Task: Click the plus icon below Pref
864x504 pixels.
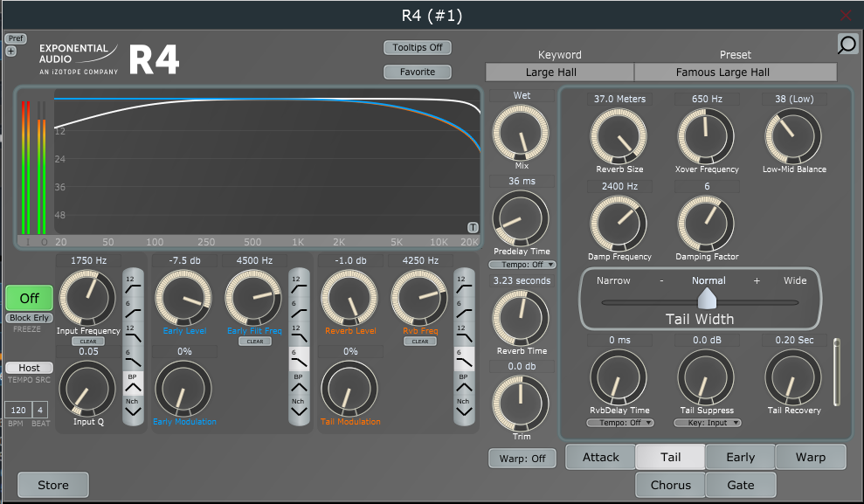Action: coord(10,52)
